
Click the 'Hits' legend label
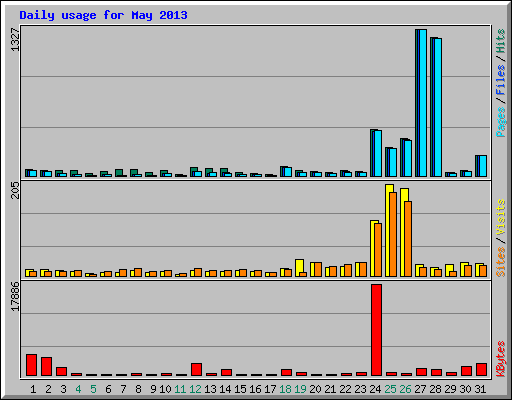(x=501, y=41)
